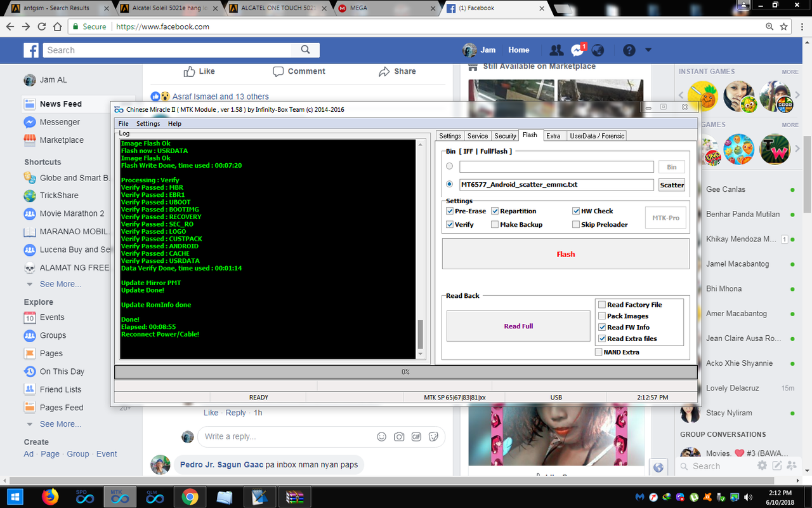The height and width of the screenshot is (508, 812).
Task: Click the Scatter file browse button
Action: click(672, 185)
